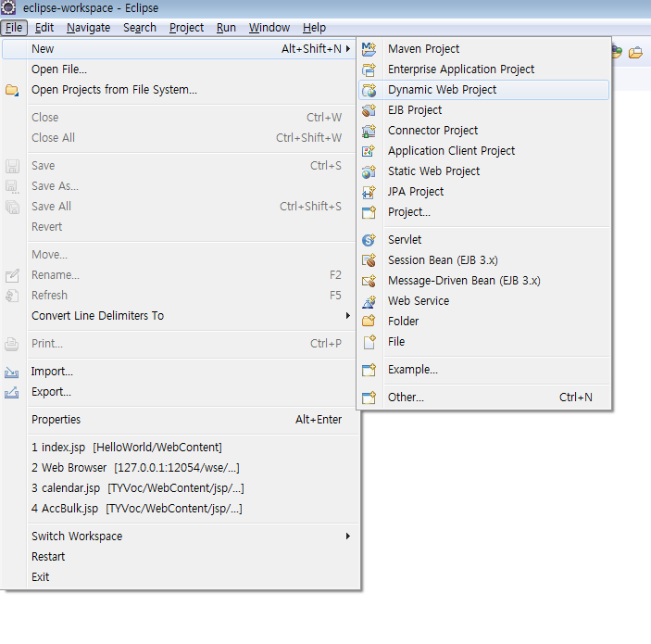Screen dimensions: 651x644
Task: Click the EJB Project bean icon
Action: (369, 110)
